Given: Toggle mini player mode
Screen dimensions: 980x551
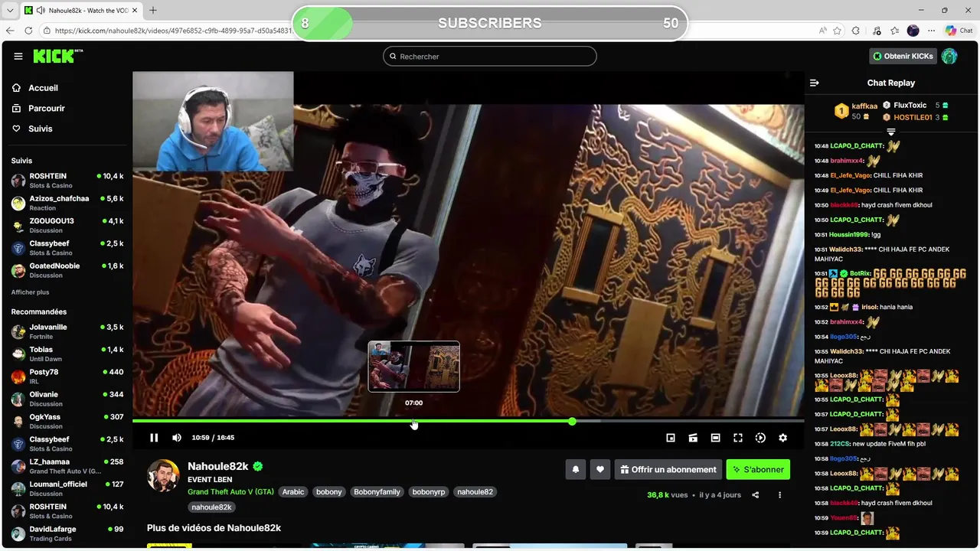Looking at the screenshot, I should [671, 438].
